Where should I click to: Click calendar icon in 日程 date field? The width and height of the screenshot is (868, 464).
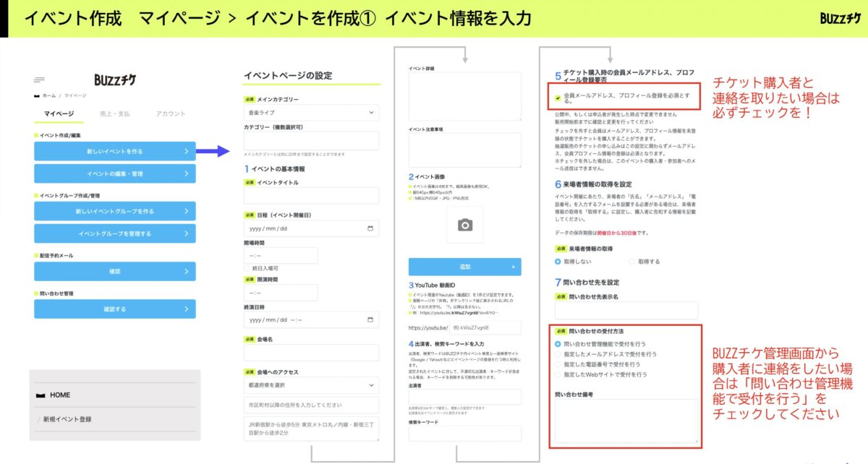point(370,228)
